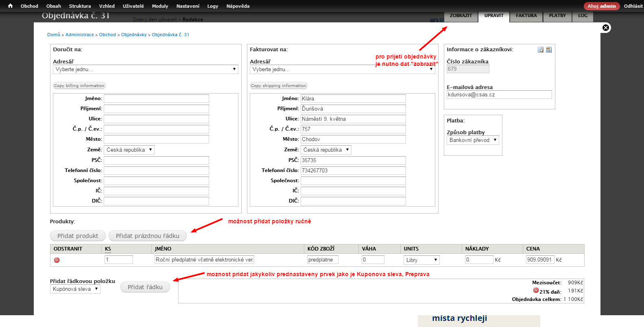Click the E-mailová adresa field
This screenshot has width=644, height=327.
(x=499, y=94)
